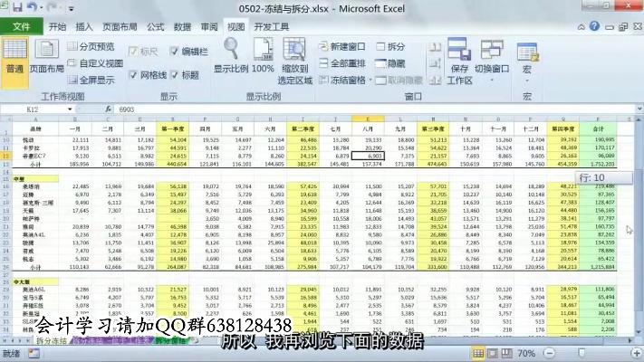644x362 pixels.
Task: Click the 合计 header cell
Action: pyautogui.click(x=598, y=129)
